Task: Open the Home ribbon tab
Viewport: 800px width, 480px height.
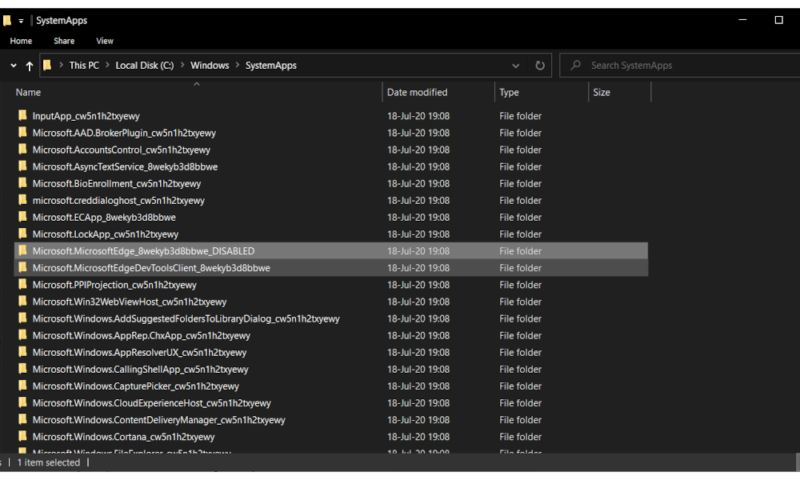Action: [x=21, y=41]
